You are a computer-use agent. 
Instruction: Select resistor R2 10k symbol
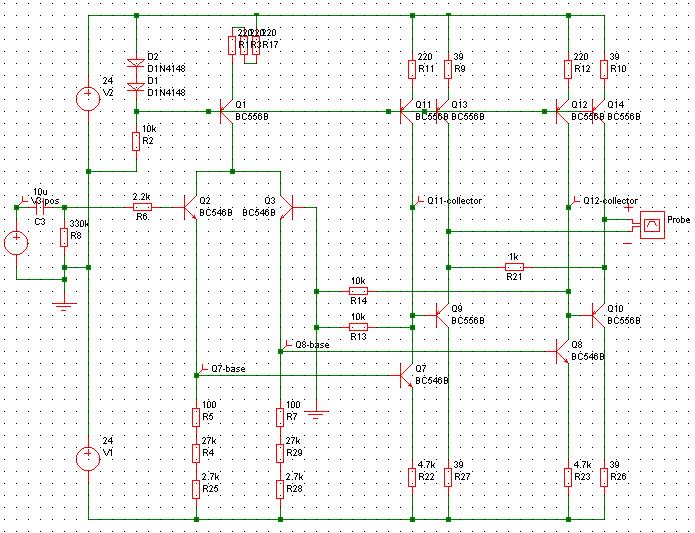click(x=136, y=141)
